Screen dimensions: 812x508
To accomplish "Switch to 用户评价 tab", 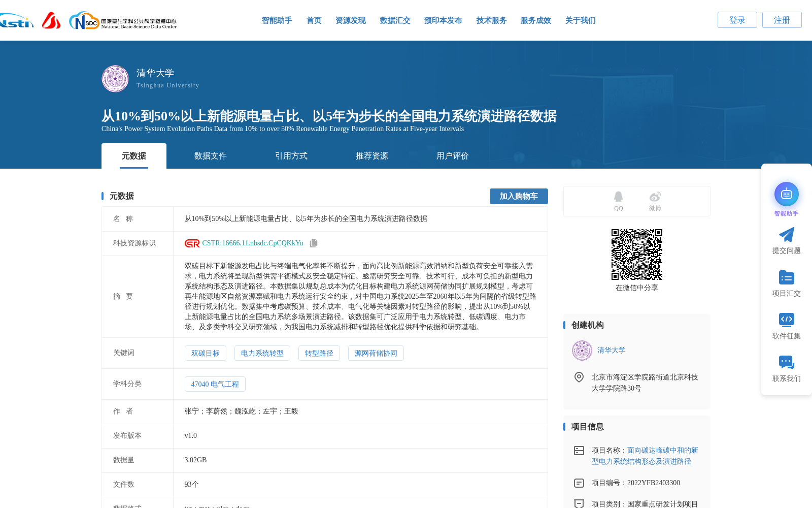I will tap(452, 156).
